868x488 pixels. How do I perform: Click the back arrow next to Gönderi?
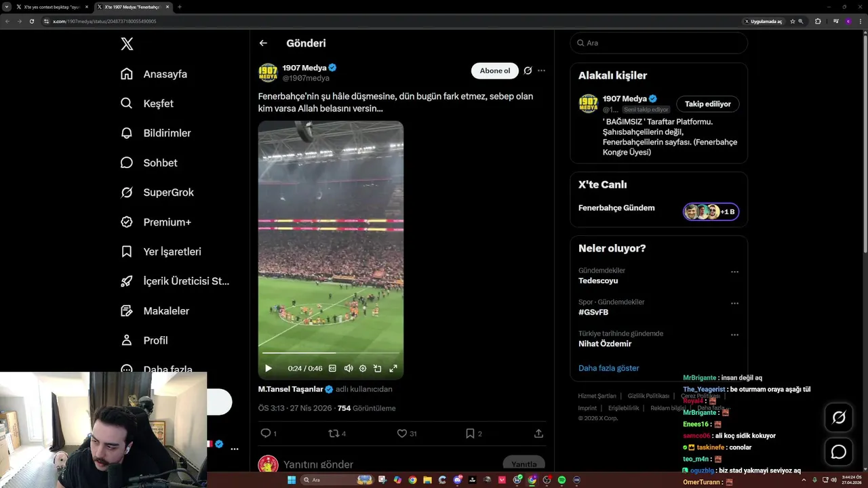point(263,43)
